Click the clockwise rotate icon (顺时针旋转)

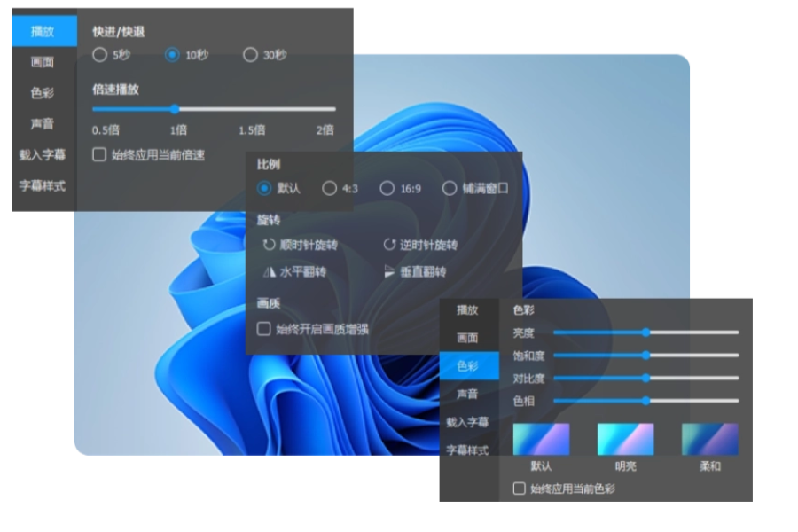[270, 245]
